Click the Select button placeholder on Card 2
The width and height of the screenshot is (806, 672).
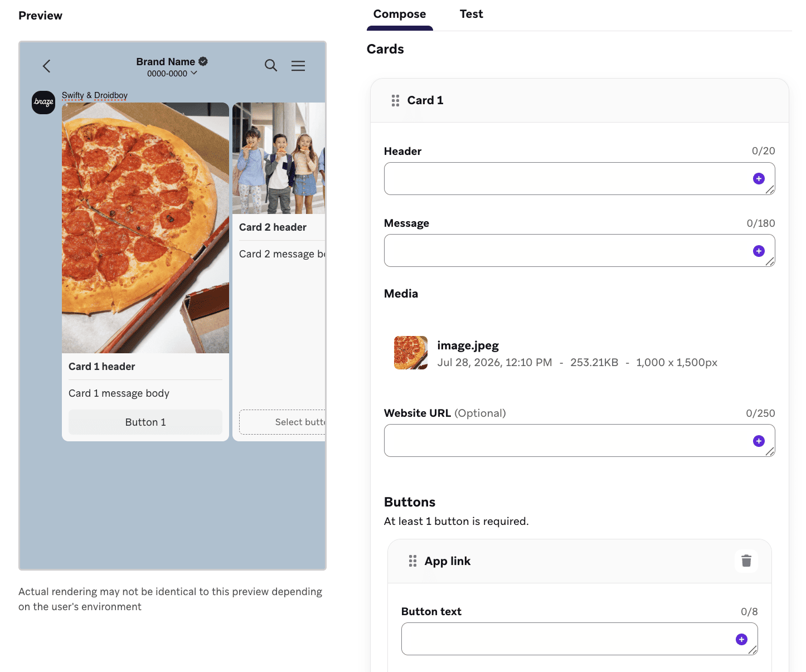283,422
